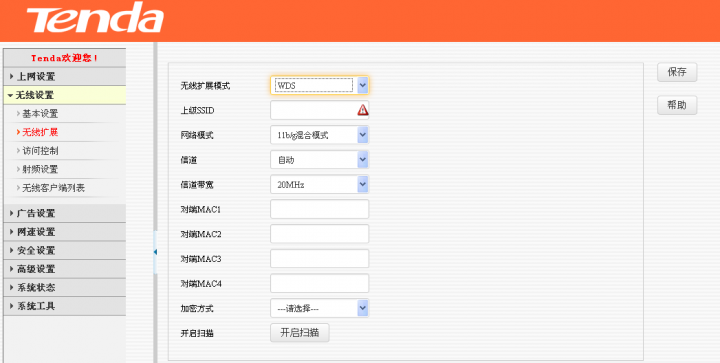The height and width of the screenshot is (363, 720).
Task: Open the 射频设置 submenu item
Action: pos(40,169)
